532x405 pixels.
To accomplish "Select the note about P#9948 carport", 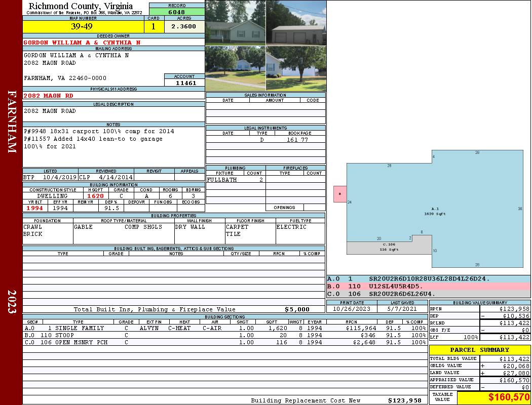I will coord(99,131).
